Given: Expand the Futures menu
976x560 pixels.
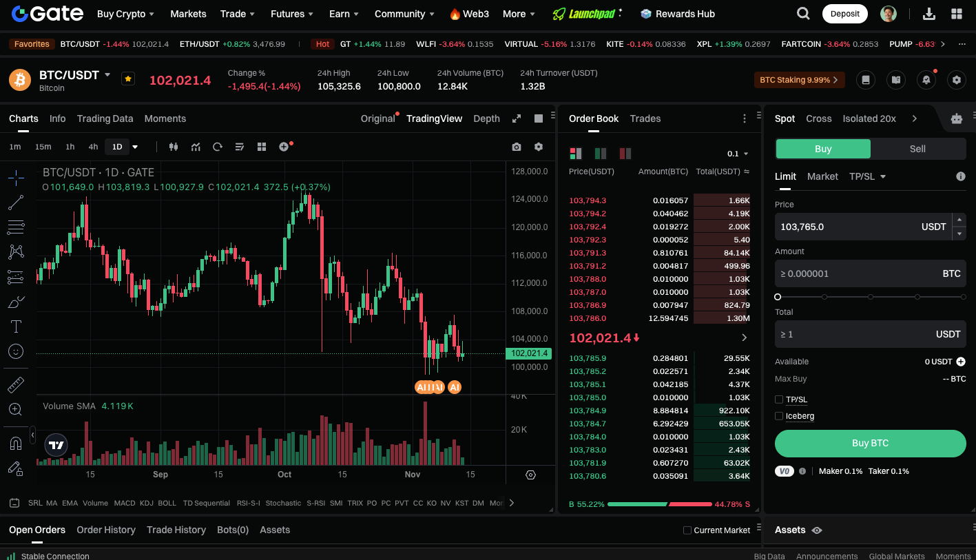Looking at the screenshot, I should click(x=292, y=14).
